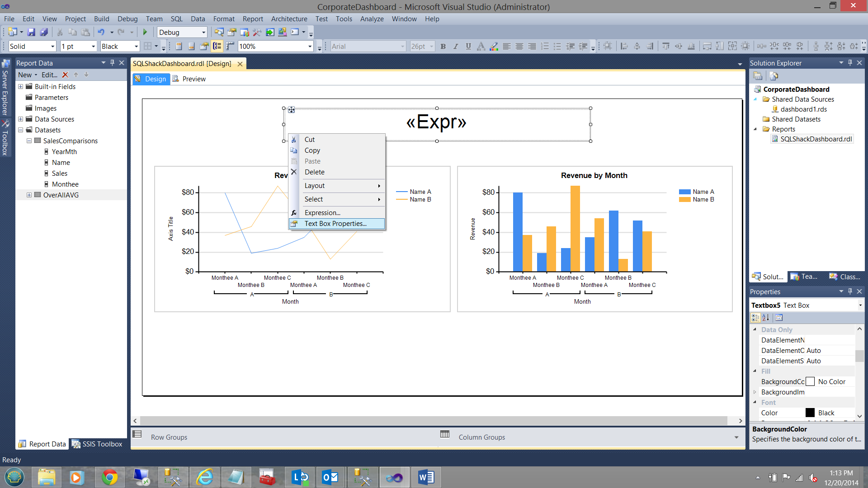This screenshot has height=488, width=868.
Task: Open Chrome from the taskbar
Action: pyautogui.click(x=109, y=477)
